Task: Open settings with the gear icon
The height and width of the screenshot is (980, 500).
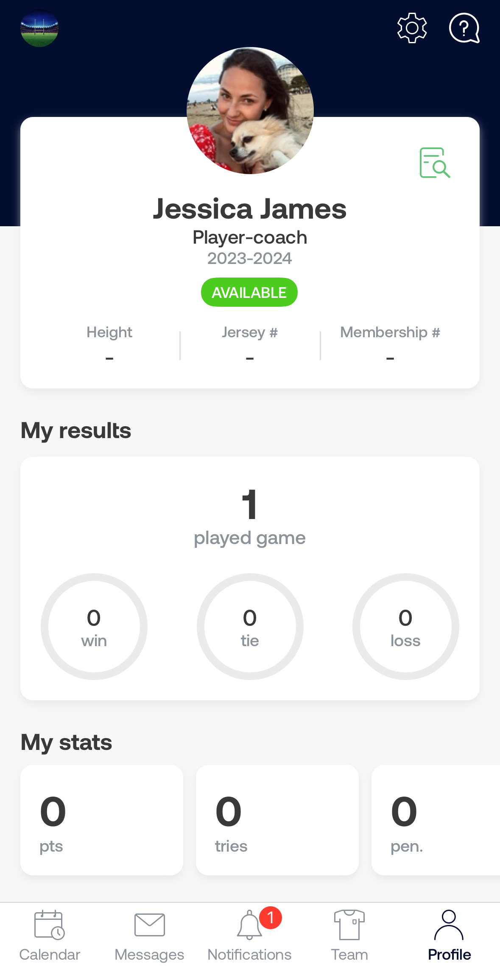Action: tap(412, 28)
